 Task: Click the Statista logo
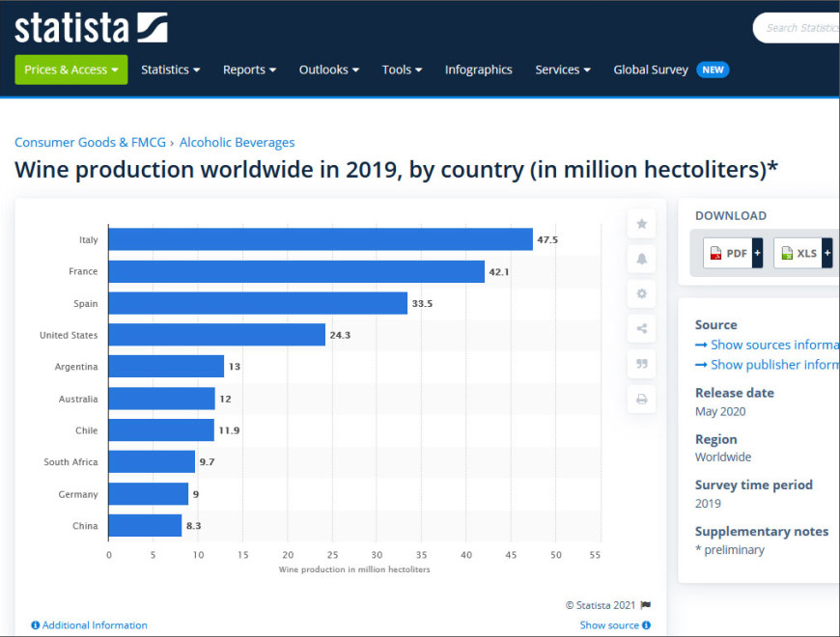coord(91,28)
